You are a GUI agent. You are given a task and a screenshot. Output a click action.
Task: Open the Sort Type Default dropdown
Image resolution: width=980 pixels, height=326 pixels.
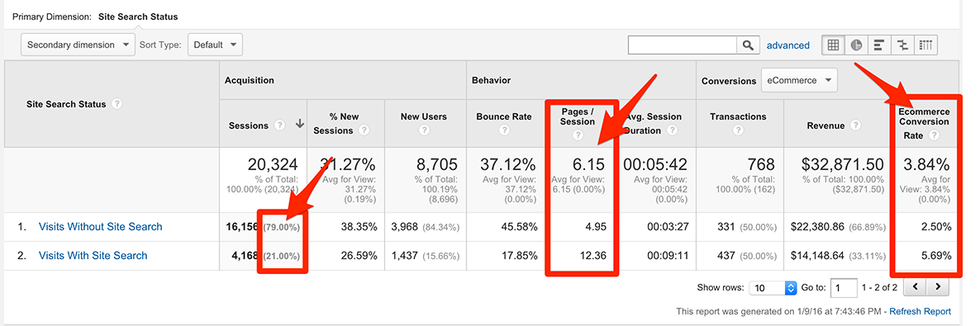(x=215, y=45)
